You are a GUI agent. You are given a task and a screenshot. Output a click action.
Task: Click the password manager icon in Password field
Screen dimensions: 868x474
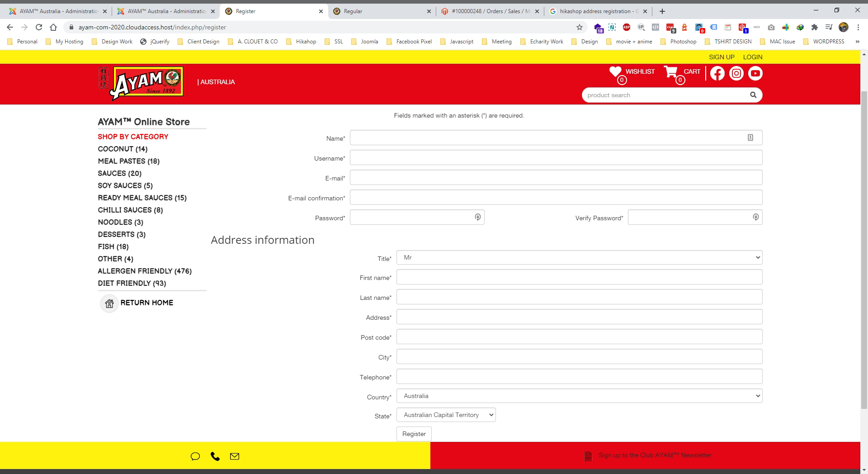477,217
